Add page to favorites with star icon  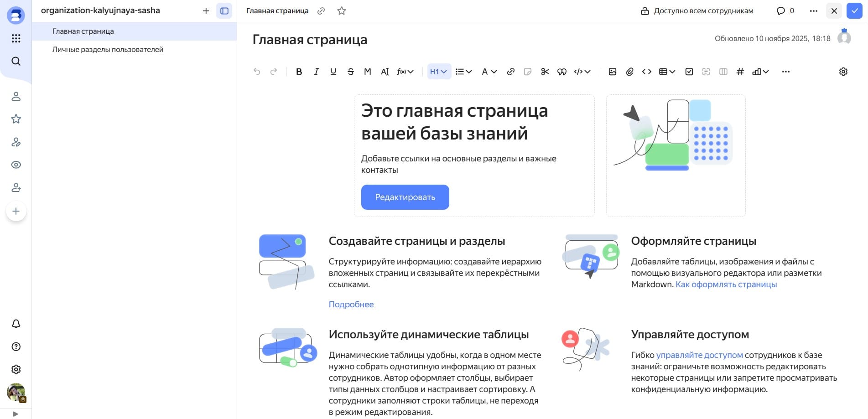pos(342,11)
